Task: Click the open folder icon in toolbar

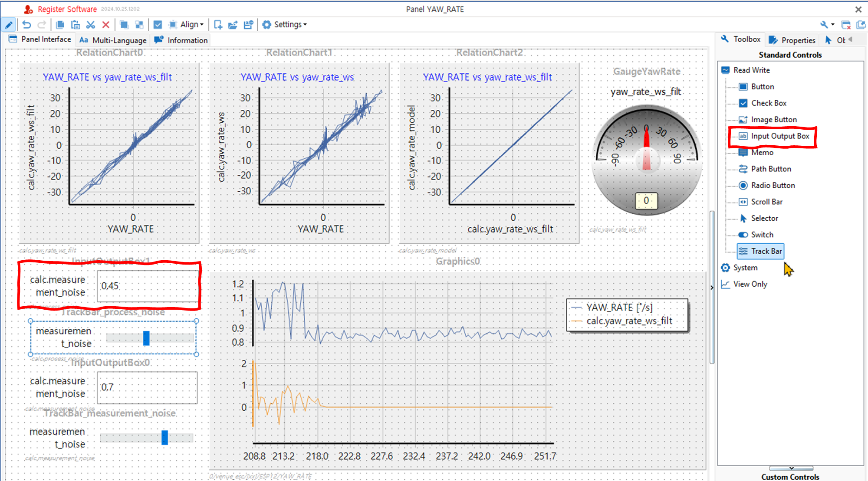Action: click(x=233, y=25)
